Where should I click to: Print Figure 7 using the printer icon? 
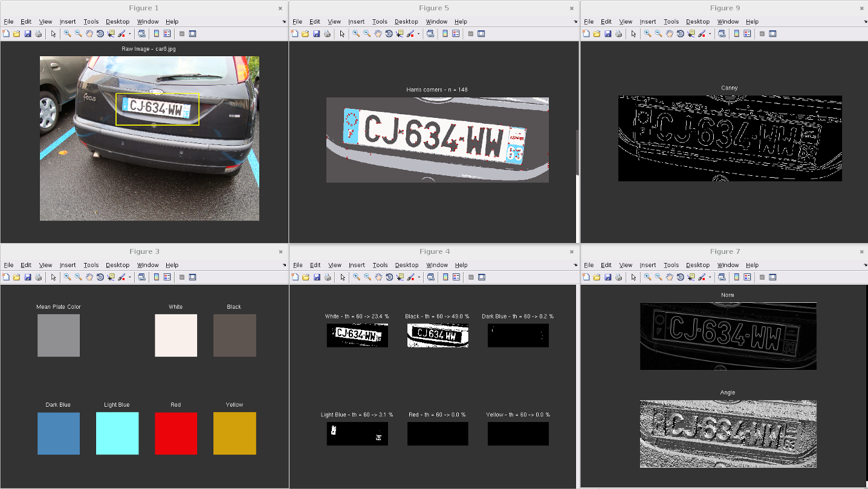[618, 277]
